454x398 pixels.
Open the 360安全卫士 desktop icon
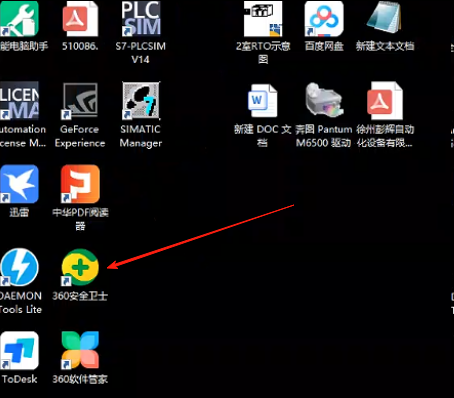point(80,267)
